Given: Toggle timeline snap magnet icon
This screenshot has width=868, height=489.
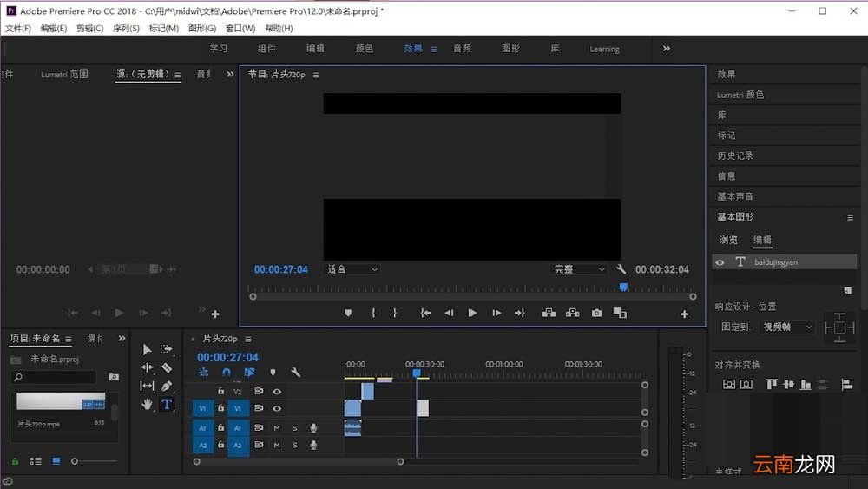Looking at the screenshot, I should click(x=227, y=372).
